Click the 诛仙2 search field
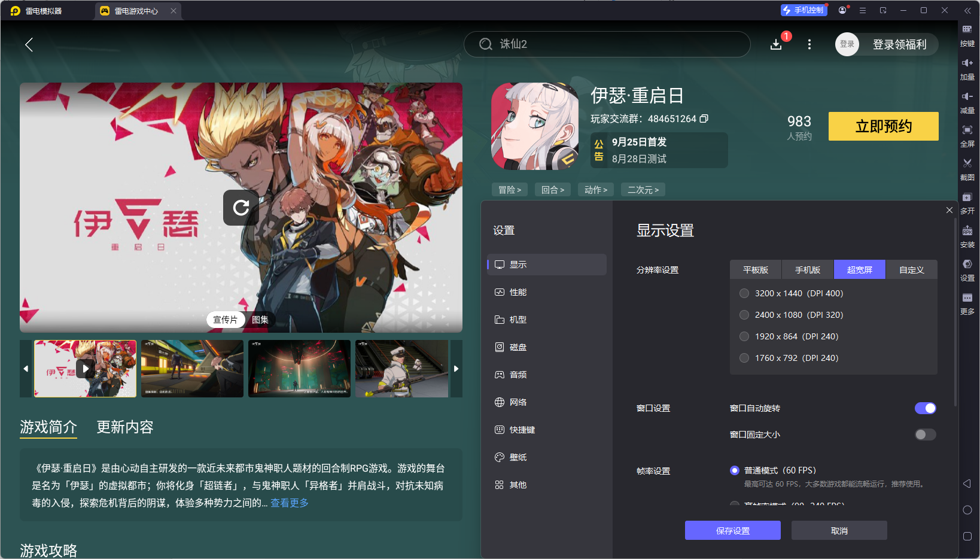The height and width of the screenshot is (559, 980). click(x=607, y=44)
